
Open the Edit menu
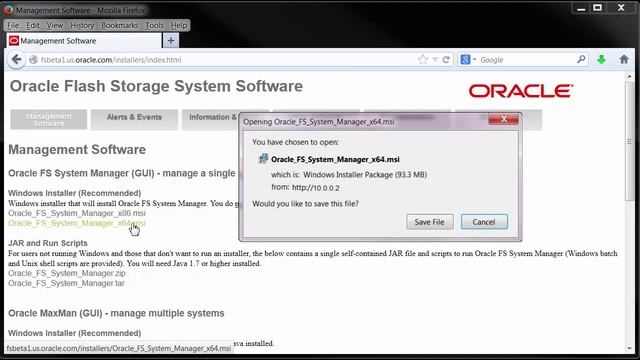click(x=33, y=25)
